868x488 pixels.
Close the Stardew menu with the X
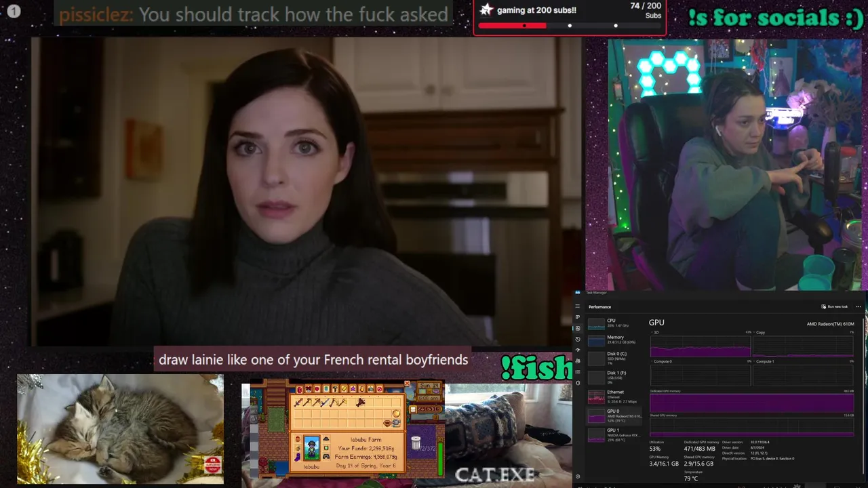click(x=407, y=383)
